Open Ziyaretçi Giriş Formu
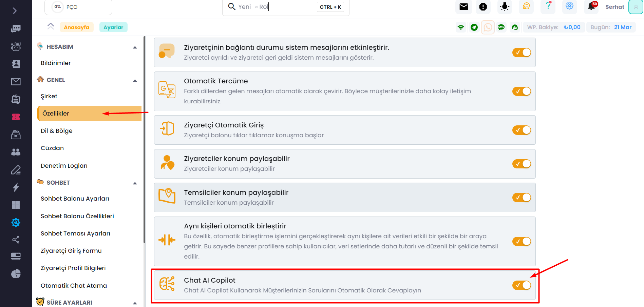 71,251
